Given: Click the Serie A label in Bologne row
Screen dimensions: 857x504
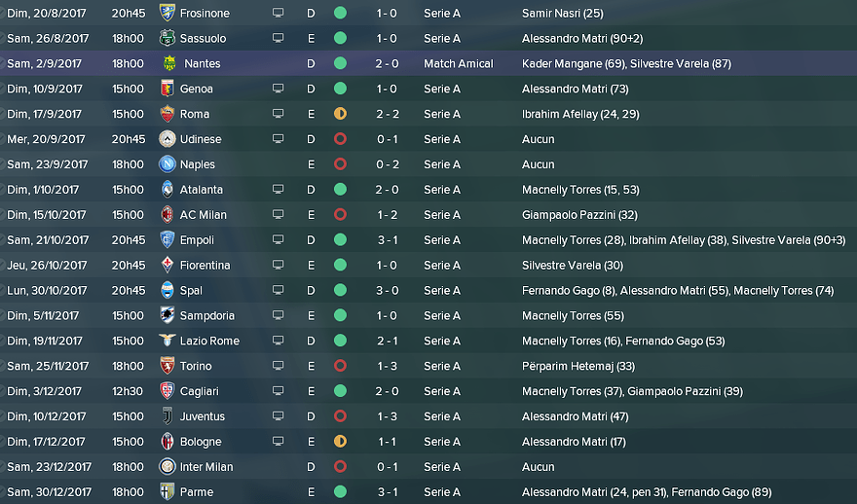Looking at the screenshot, I should point(442,442).
